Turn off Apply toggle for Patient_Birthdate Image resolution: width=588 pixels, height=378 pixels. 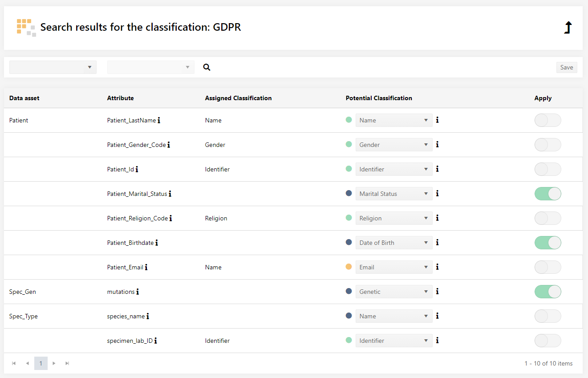tap(547, 243)
